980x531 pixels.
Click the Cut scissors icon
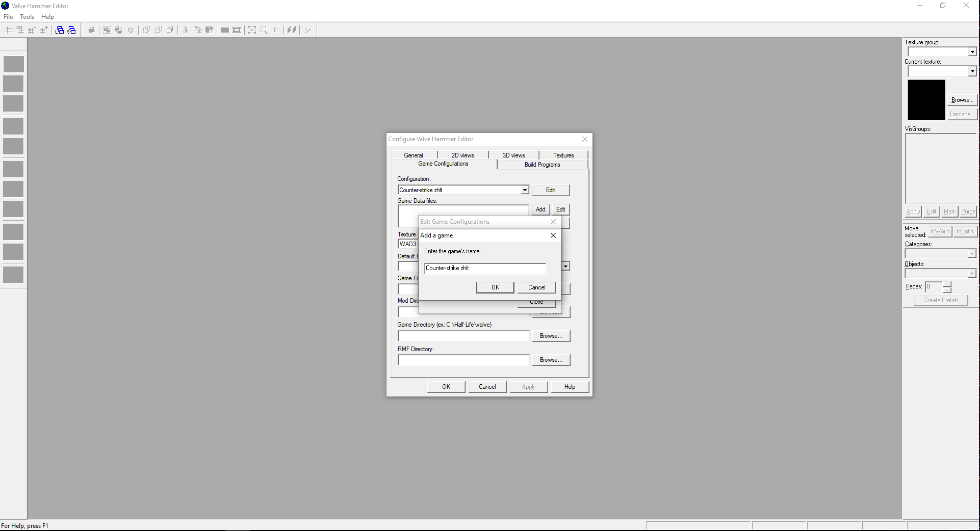(x=186, y=30)
